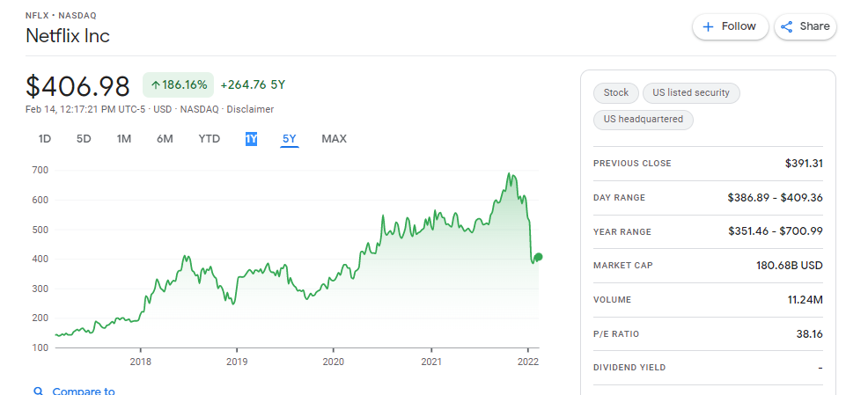Click the 11.24M volume value
This screenshot has width=868, height=395.
click(x=805, y=300)
